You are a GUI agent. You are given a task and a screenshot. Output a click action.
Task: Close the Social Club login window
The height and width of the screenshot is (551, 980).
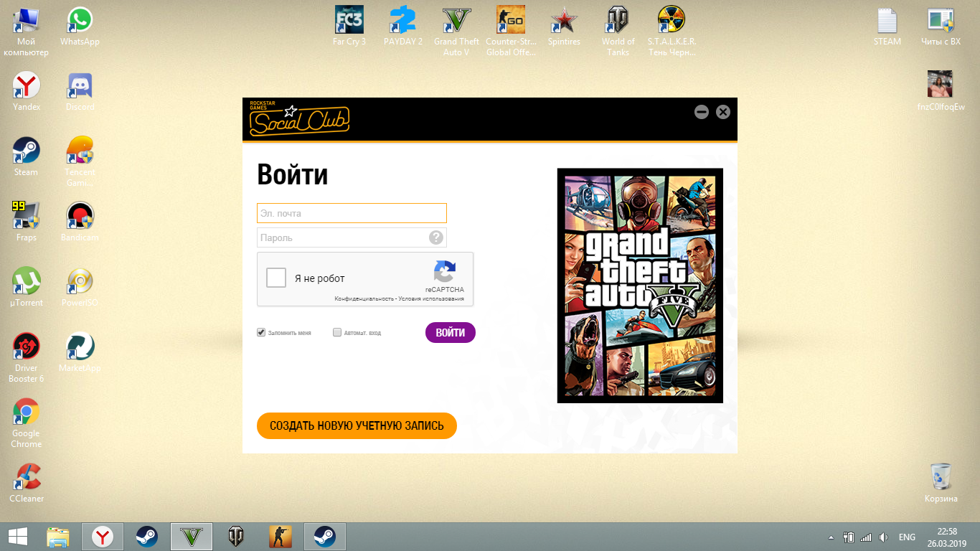tap(723, 112)
